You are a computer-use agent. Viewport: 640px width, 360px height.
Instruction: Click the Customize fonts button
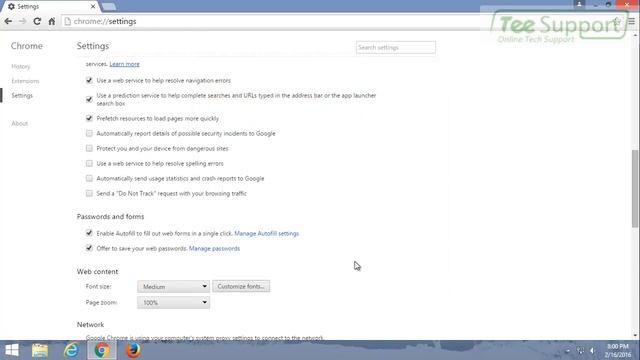[241, 287]
